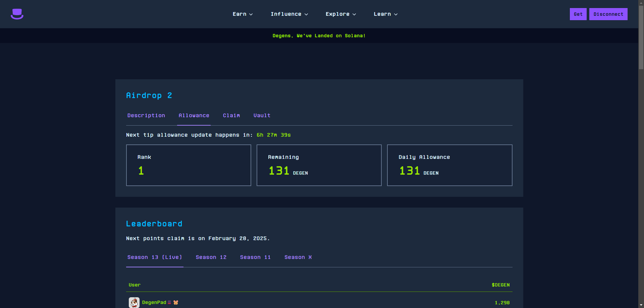Image resolution: width=644 pixels, height=308 pixels.
Task: Click the scrollbar down arrow
Action: (641, 305)
